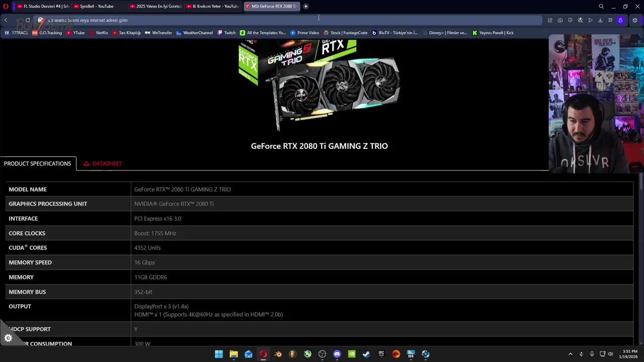Open Discord from the taskbar
The width and height of the screenshot is (644, 362).
pyautogui.click(x=337, y=354)
